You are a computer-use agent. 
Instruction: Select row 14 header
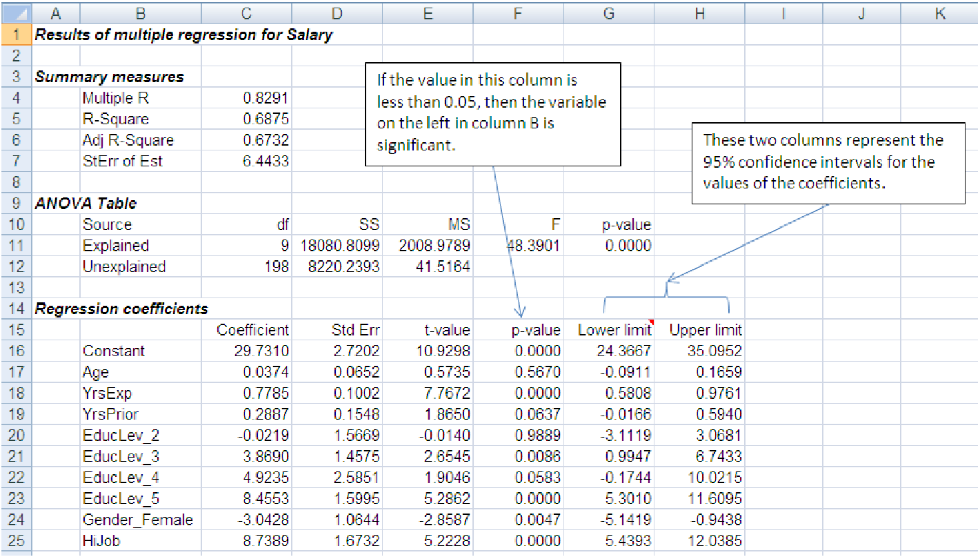pyautogui.click(x=16, y=309)
